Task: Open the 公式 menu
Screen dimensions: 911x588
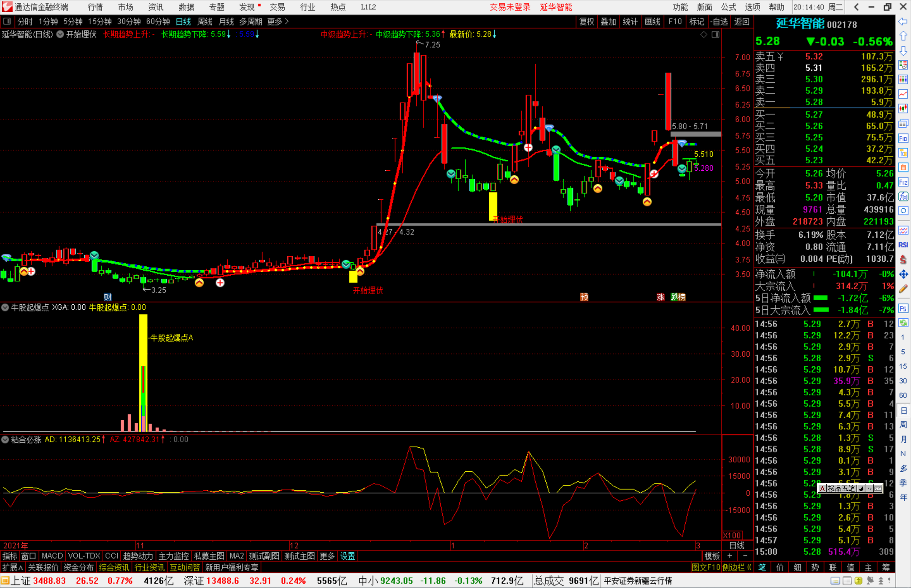Action: (728, 7)
